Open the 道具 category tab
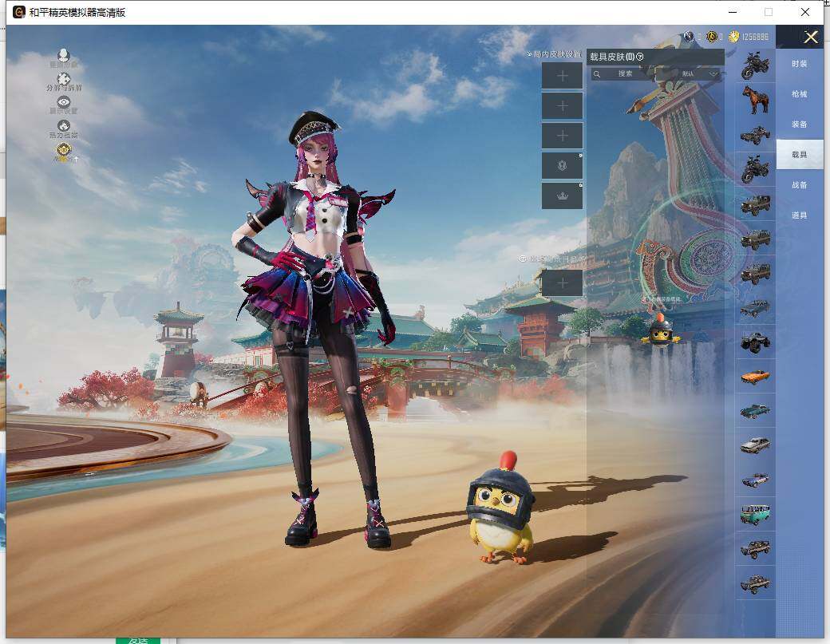830x644 pixels. click(x=799, y=215)
